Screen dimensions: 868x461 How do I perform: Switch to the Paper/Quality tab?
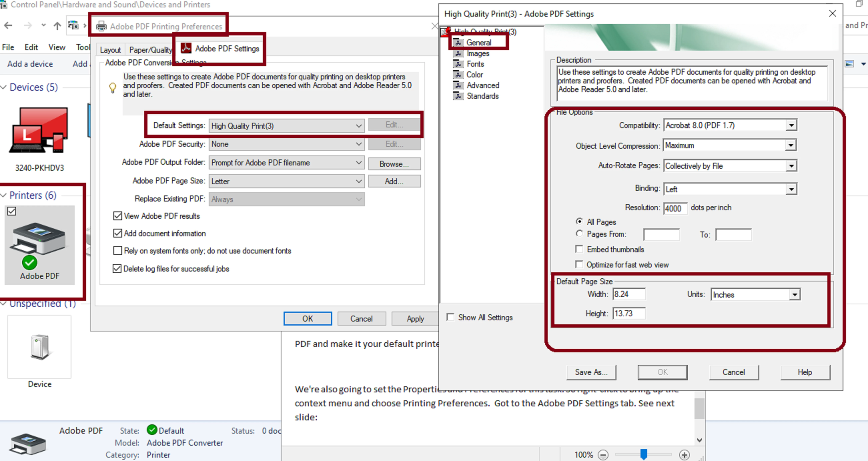150,50
